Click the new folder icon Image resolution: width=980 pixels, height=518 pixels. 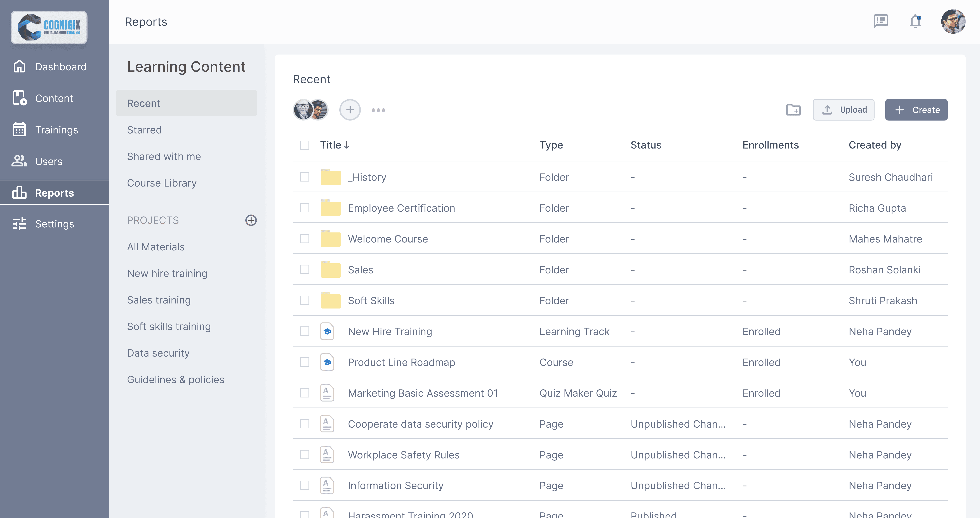coord(793,110)
